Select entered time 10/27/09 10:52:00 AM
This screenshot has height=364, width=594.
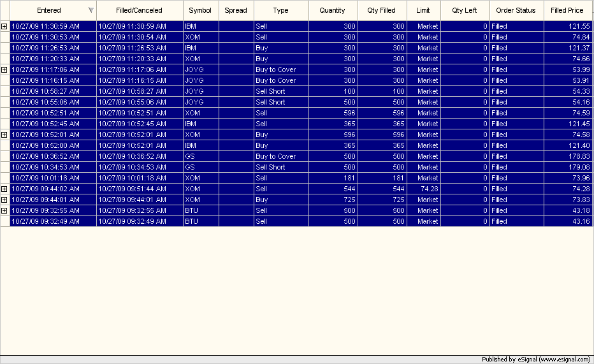point(53,145)
